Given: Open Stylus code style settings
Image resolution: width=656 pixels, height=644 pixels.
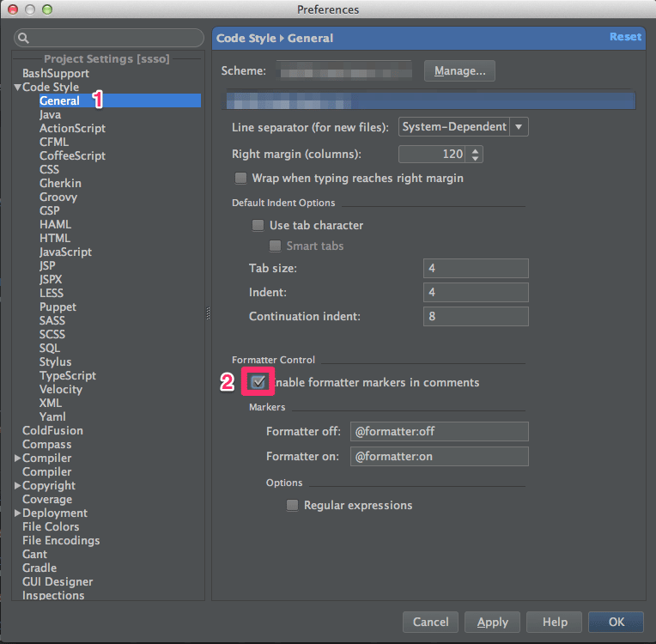Looking at the screenshot, I should [55, 362].
